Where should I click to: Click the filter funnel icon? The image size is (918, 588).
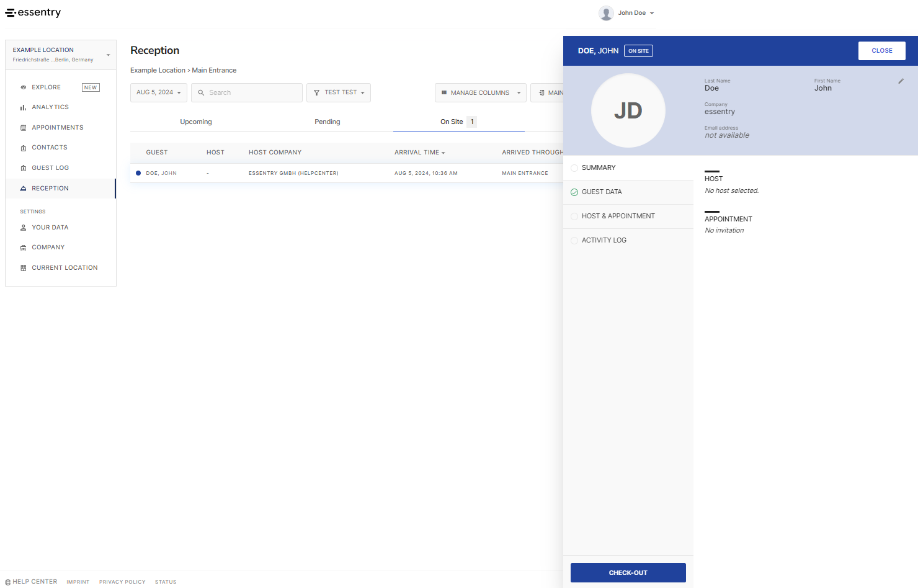coord(316,93)
